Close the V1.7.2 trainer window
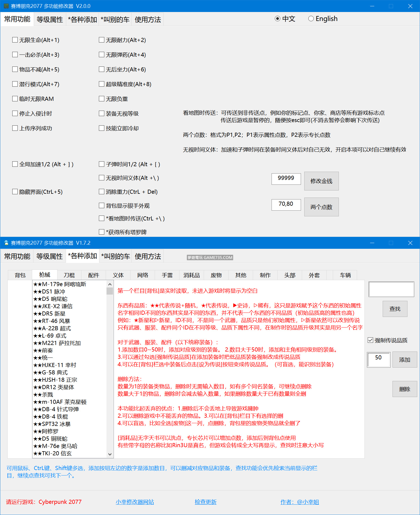Image resolution: width=420 pixels, height=515 pixels. click(410, 243)
